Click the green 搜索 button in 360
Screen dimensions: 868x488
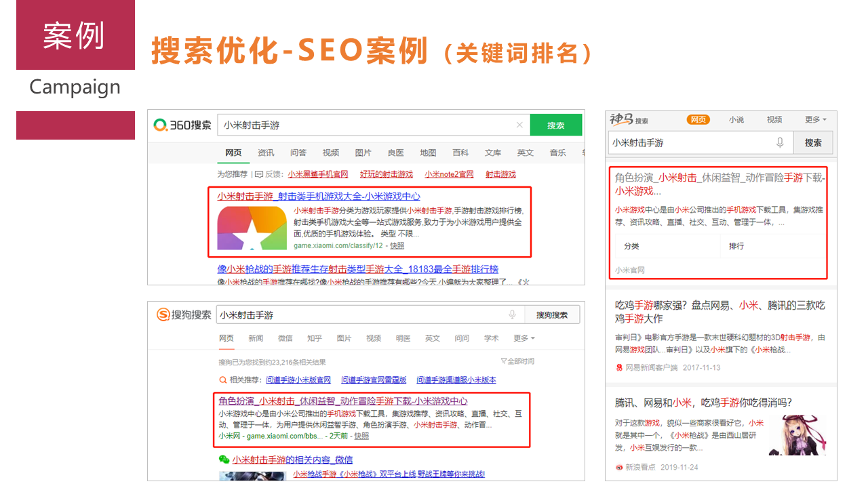(556, 125)
